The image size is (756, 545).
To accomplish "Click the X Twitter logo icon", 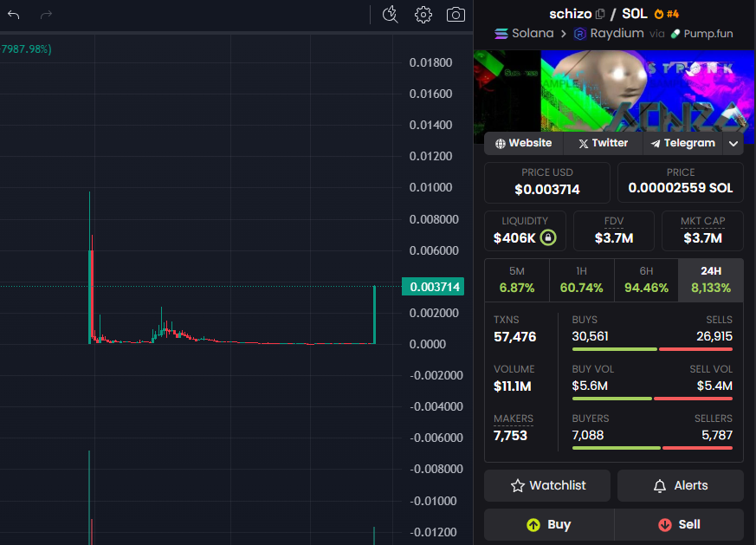I will pyautogui.click(x=584, y=143).
